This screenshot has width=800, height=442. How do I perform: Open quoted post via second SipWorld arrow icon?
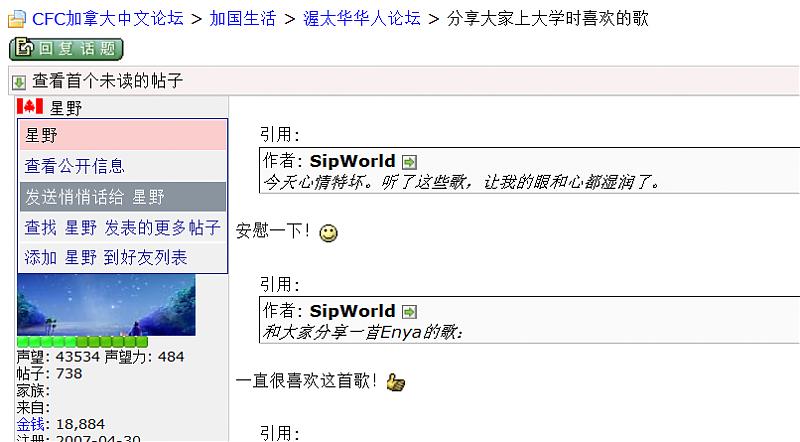409,312
